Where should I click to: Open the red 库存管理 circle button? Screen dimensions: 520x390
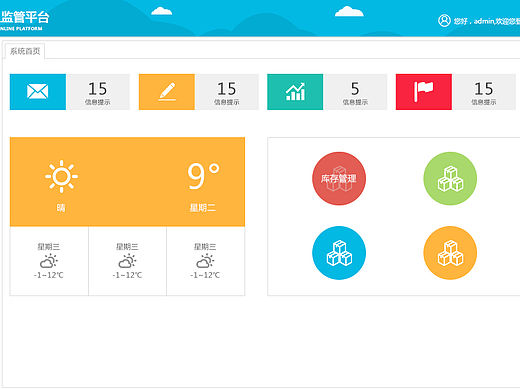(339, 179)
